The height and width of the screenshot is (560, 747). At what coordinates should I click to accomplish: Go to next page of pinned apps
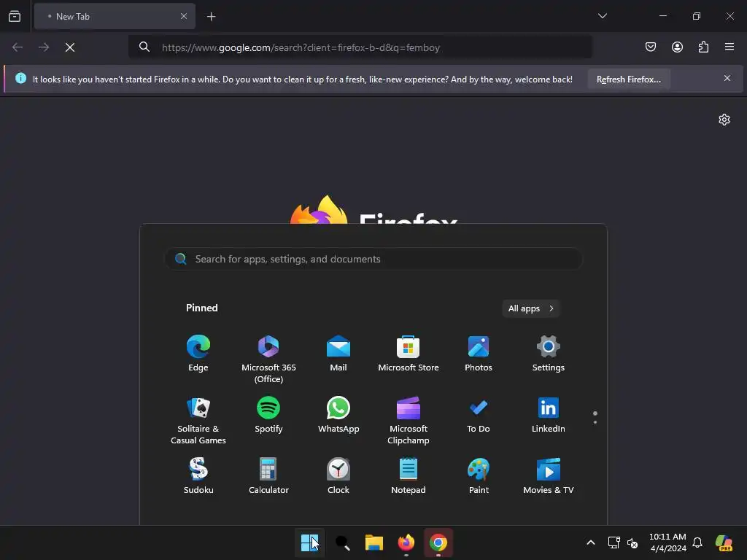click(595, 422)
